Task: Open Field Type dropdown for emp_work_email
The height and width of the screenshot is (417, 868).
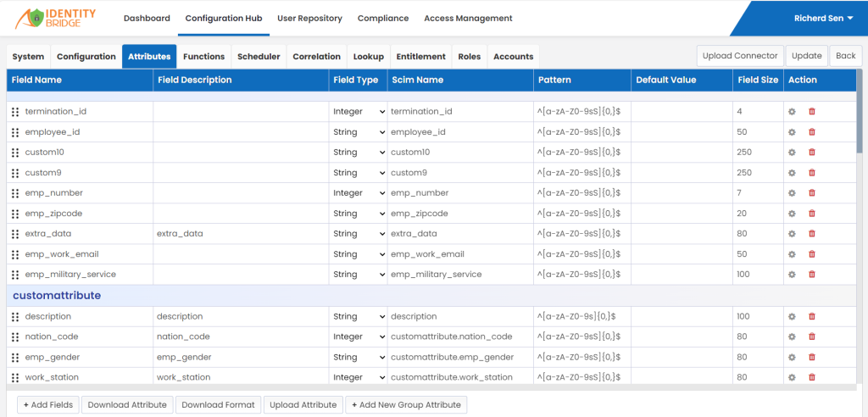Action: pos(359,254)
